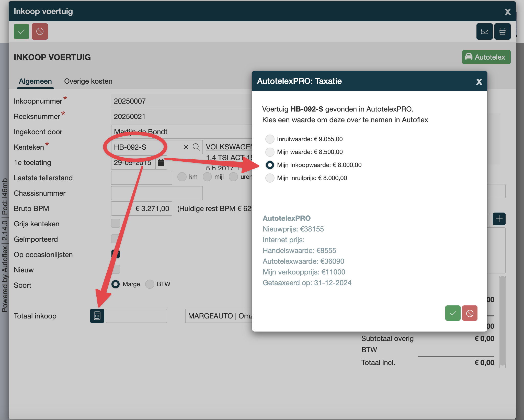This screenshot has width=524, height=420.
Task: Select Mijn inruilprijs € 8.000,00 radio
Action: click(270, 178)
